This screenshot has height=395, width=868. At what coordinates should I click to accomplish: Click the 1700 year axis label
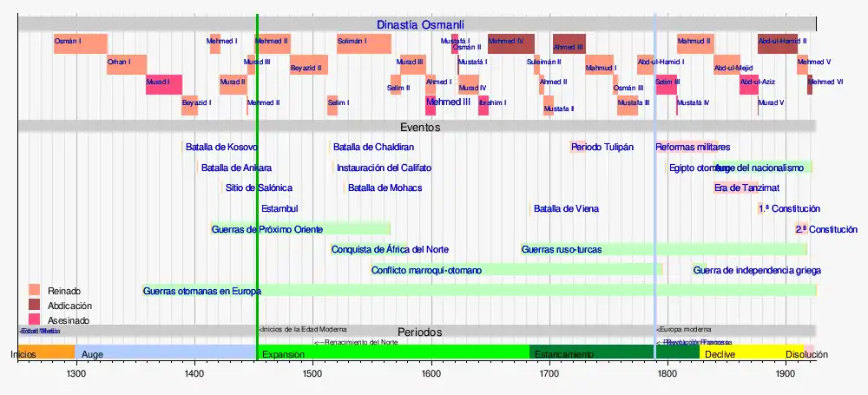(x=549, y=373)
